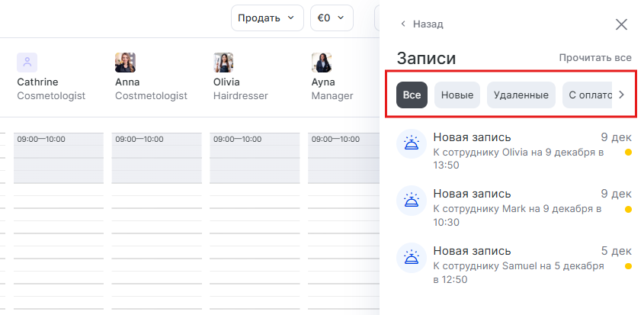This screenshot has width=644, height=315.
Task: Select the Все filter tab
Action: pos(412,95)
